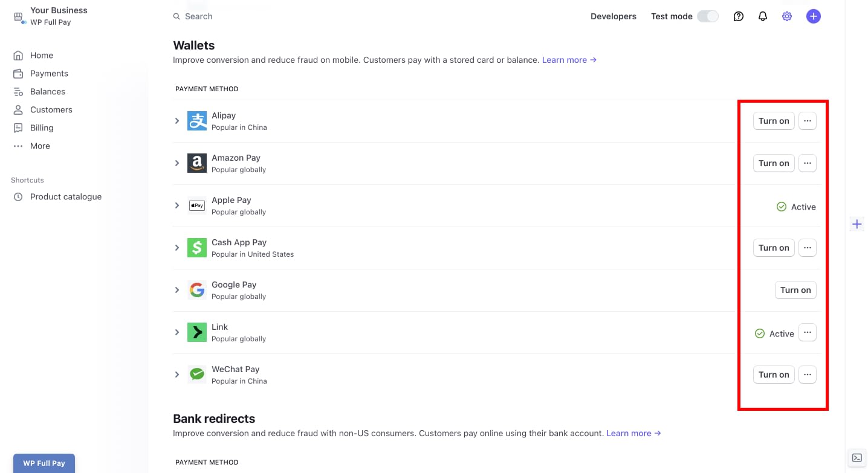Open the help question mark icon
Image resolution: width=868 pixels, height=473 pixels.
click(x=738, y=16)
